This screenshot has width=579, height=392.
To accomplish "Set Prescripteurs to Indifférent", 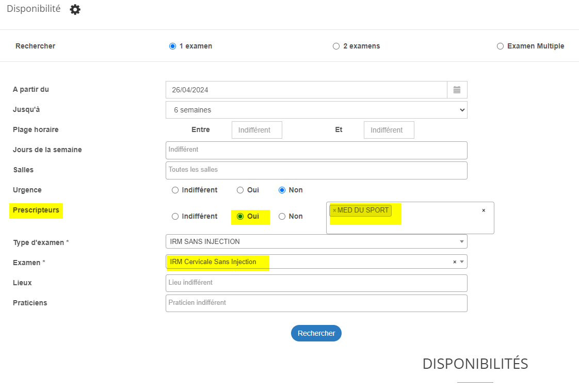I will [x=175, y=216].
